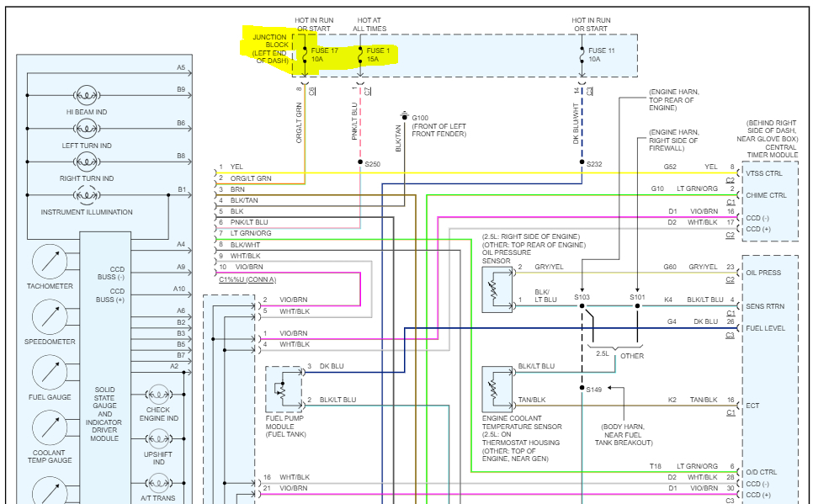Click the CHECK ENGINE IND lamp symbol
This screenshot has width=813, height=504.
[x=158, y=395]
